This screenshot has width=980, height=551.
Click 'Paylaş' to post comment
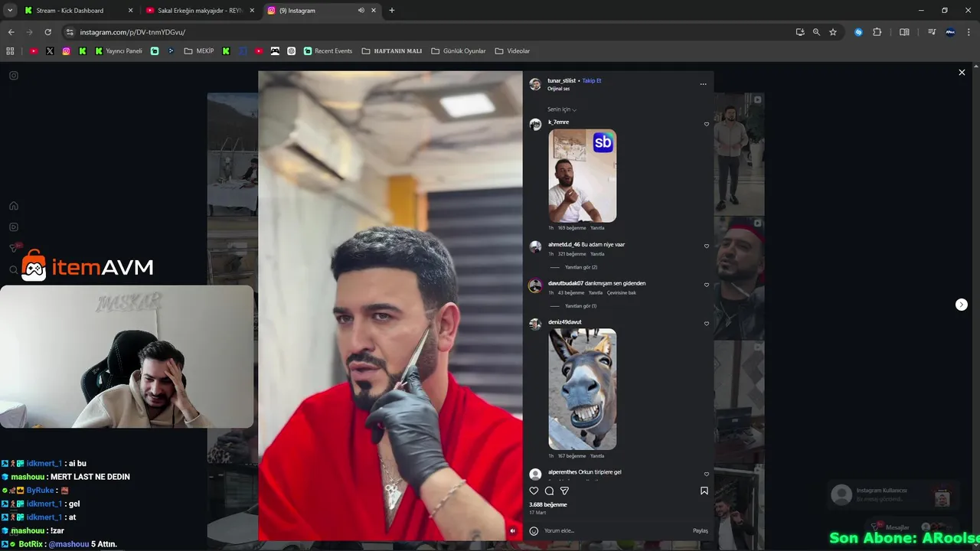(701, 530)
